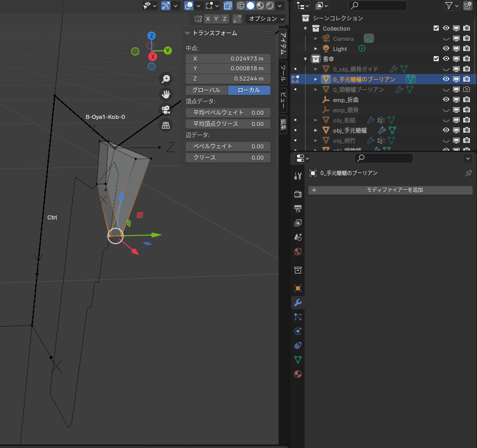Toggle viewport gizmos icon
This screenshot has width=477, height=448.
(166, 6)
